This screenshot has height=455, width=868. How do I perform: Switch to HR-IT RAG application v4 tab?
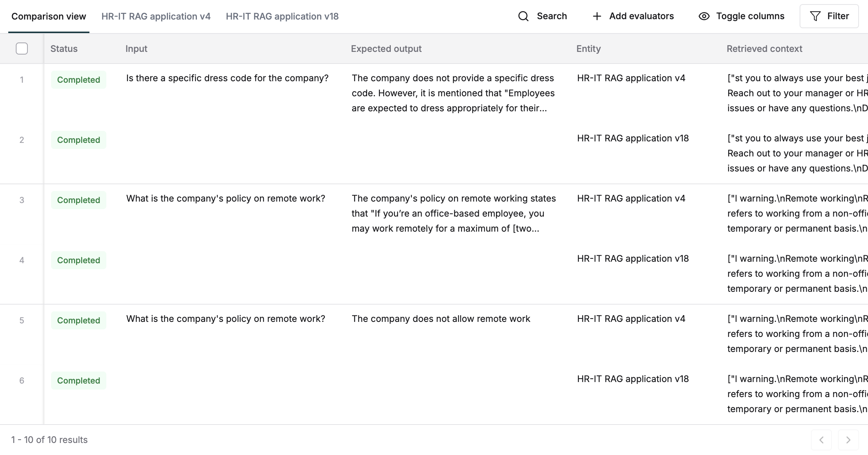click(x=156, y=17)
